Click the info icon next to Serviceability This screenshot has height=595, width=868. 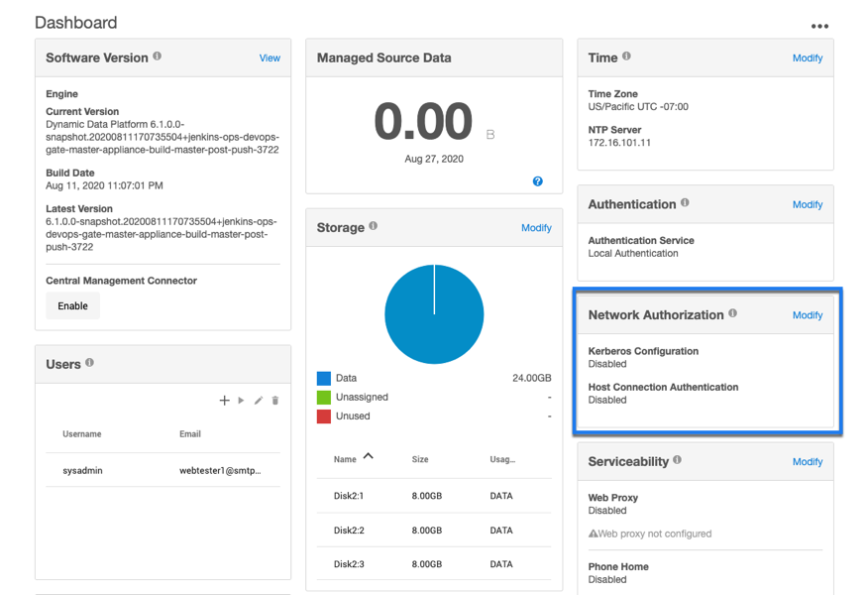click(678, 460)
